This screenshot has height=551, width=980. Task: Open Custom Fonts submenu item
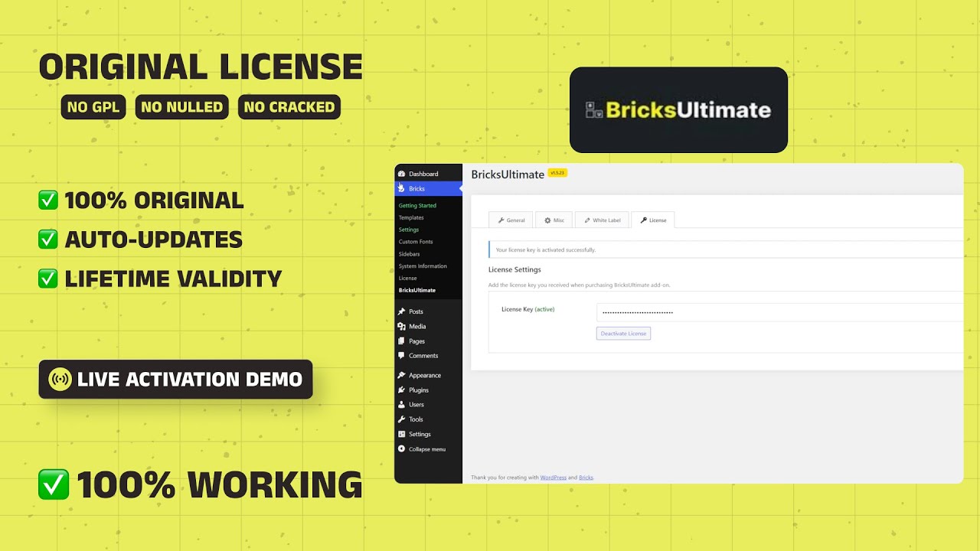click(x=416, y=242)
